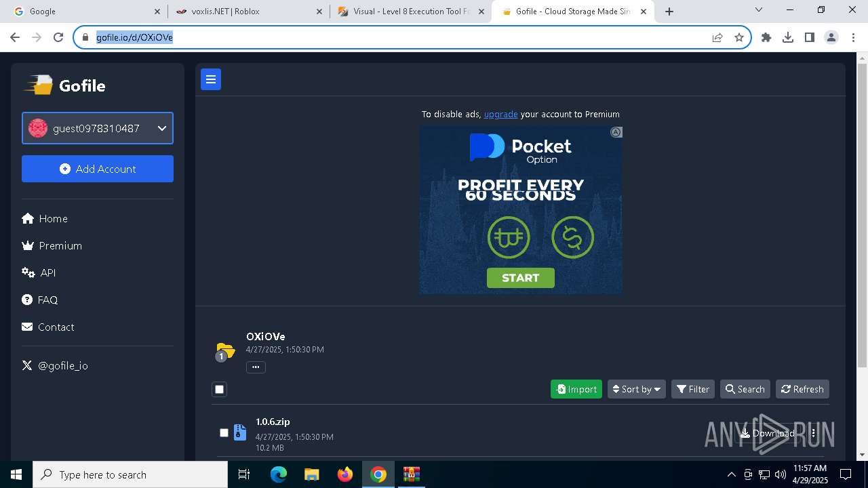The height and width of the screenshot is (488, 868).
Task: Open the Chrome extensions puzzle icon
Action: [x=766, y=37]
